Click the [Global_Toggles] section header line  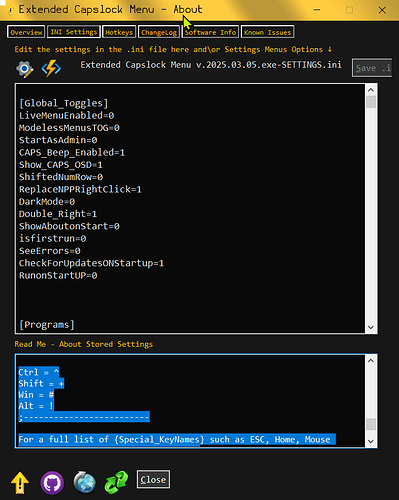63,103
